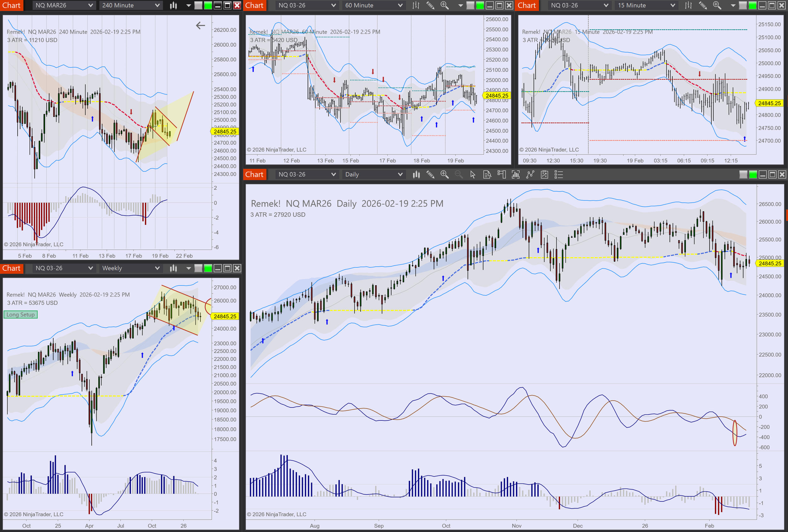Click the Chart tab of 60 Minute window
Image resolution: width=788 pixels, height=532 pixels.
[254, 5]
